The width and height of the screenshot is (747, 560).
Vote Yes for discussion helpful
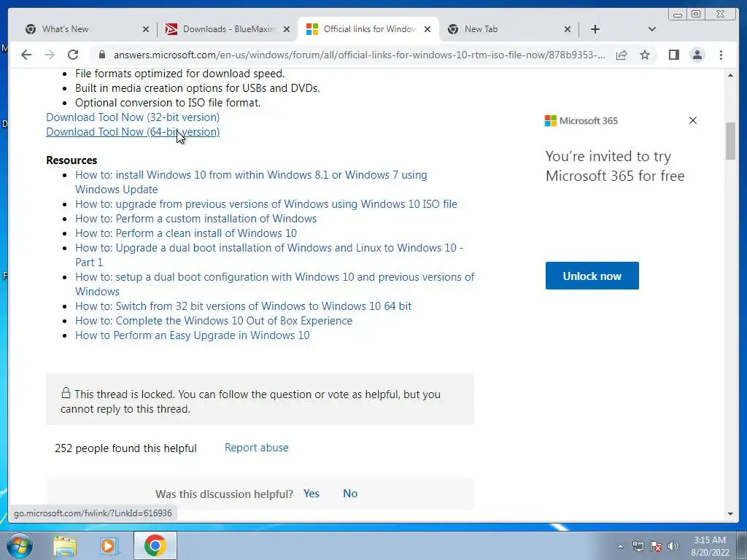coord(311,494)
